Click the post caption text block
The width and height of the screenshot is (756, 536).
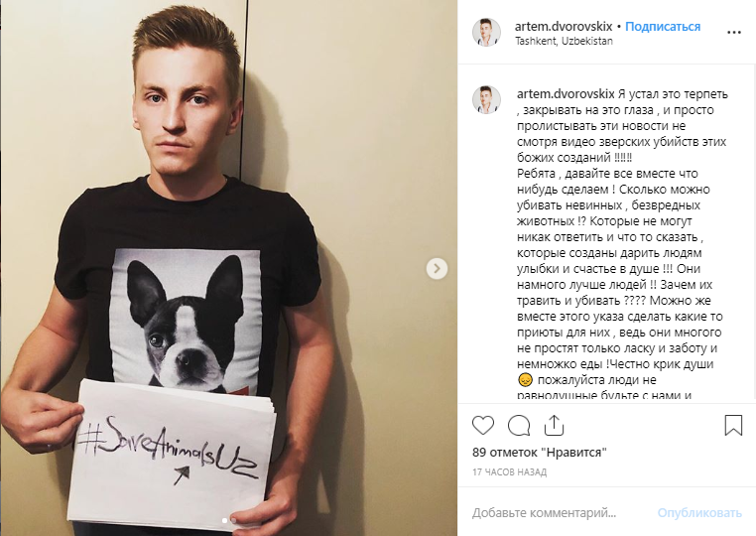click(622, 244)
